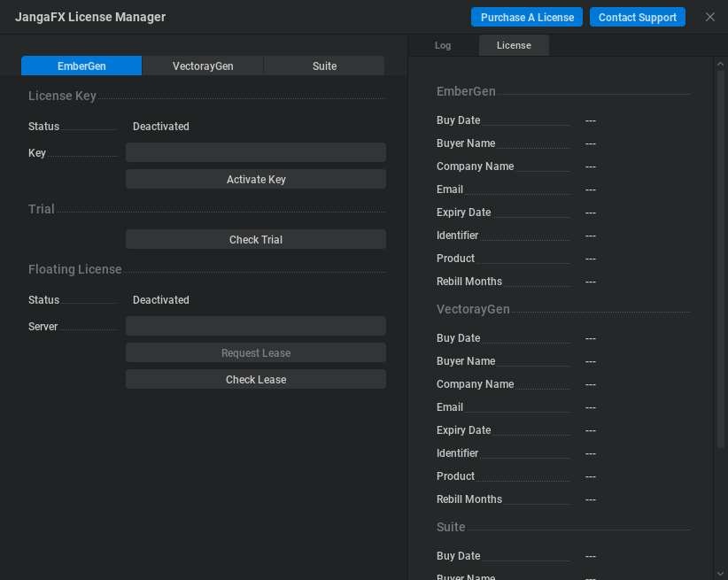728x580 pixels.
Task: Click the Suite Buy Date dashes value
Action: pos(591,556)
